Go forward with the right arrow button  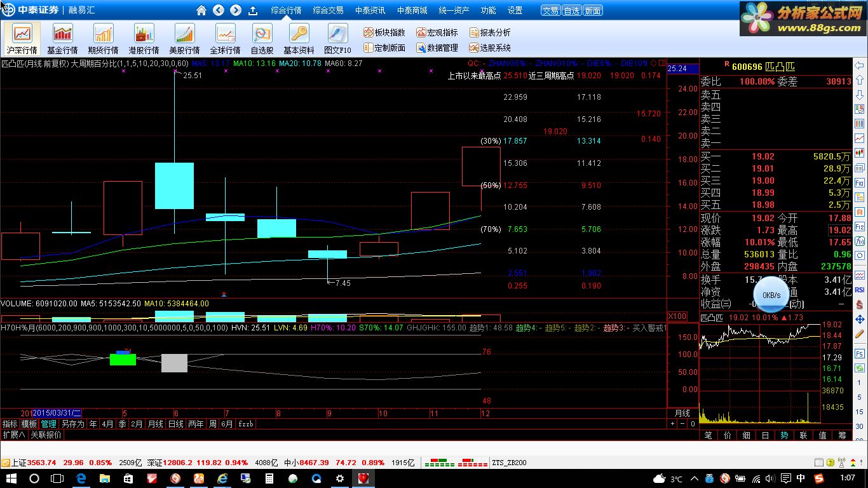coord(236,10)
